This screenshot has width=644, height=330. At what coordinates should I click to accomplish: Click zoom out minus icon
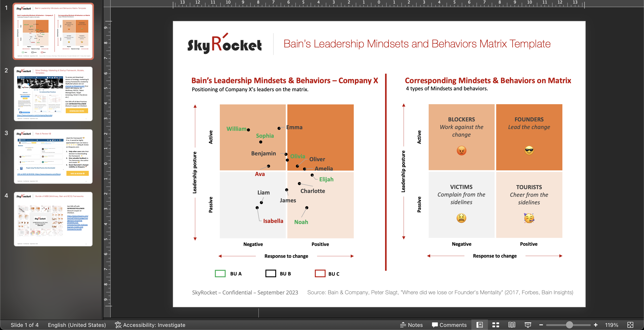click(x=541, y=325)
